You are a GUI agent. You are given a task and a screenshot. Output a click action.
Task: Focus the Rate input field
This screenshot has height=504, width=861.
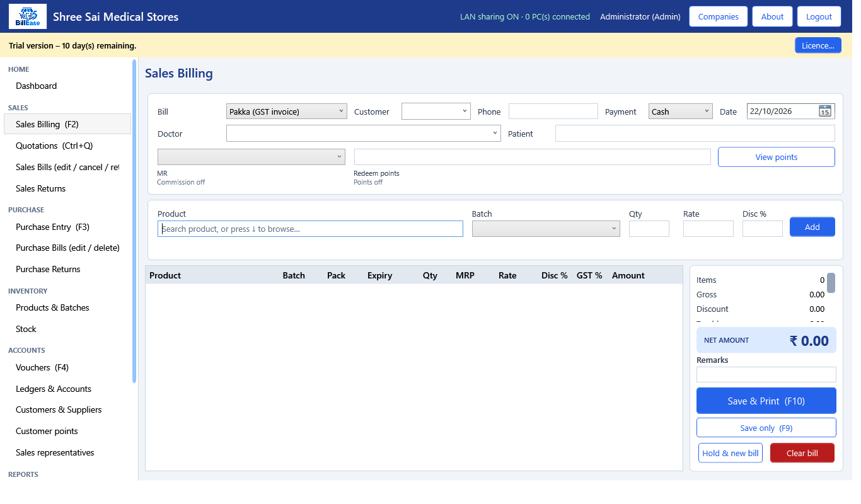[x=708, y=229]
